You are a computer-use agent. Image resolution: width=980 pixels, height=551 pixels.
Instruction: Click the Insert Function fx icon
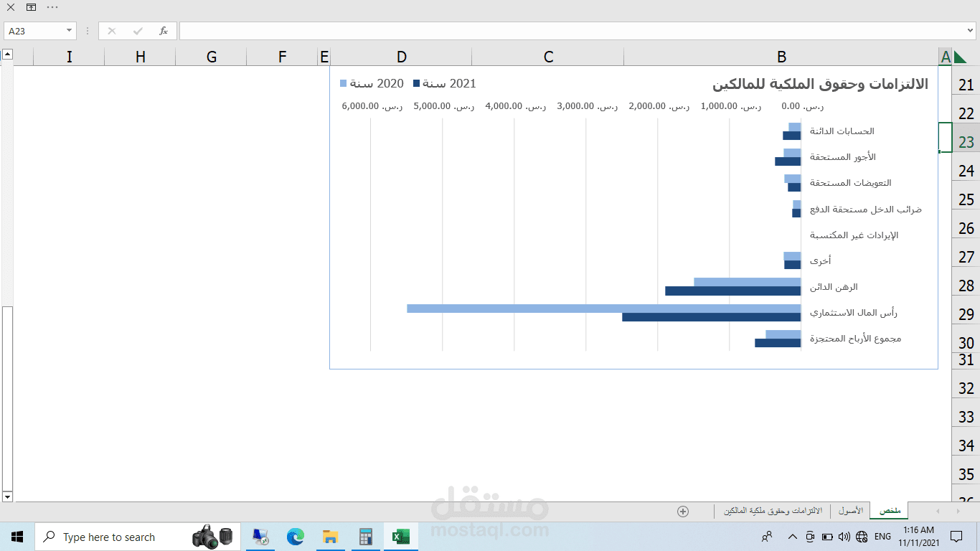click(x=164, y=31)
